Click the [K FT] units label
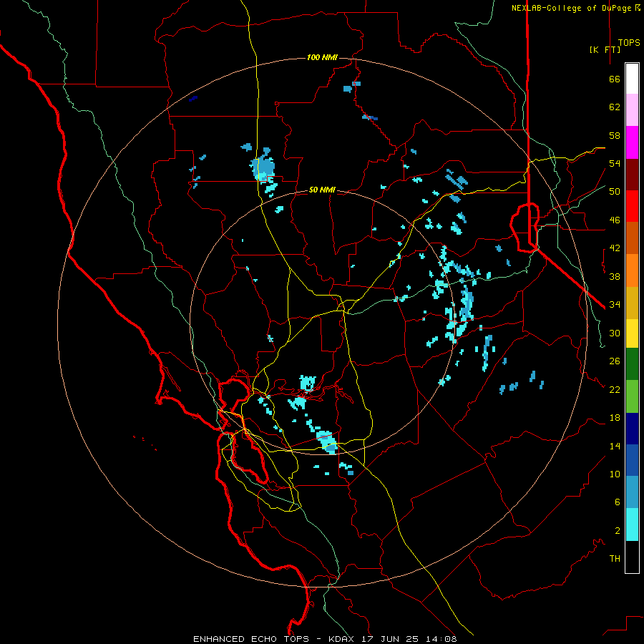 click(605, 49)
